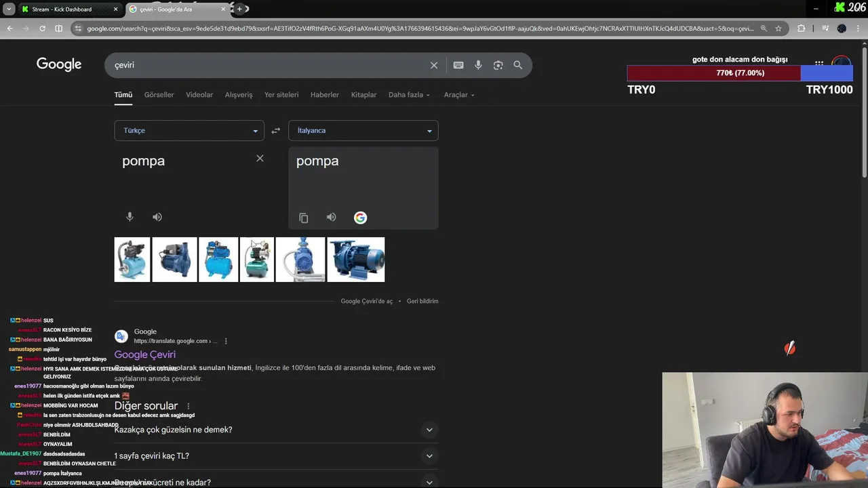Image resolution: width=868 pixels, height=488 pixels.
Task: Switch to the Görseller tab
Action: [x=159, y=95]
